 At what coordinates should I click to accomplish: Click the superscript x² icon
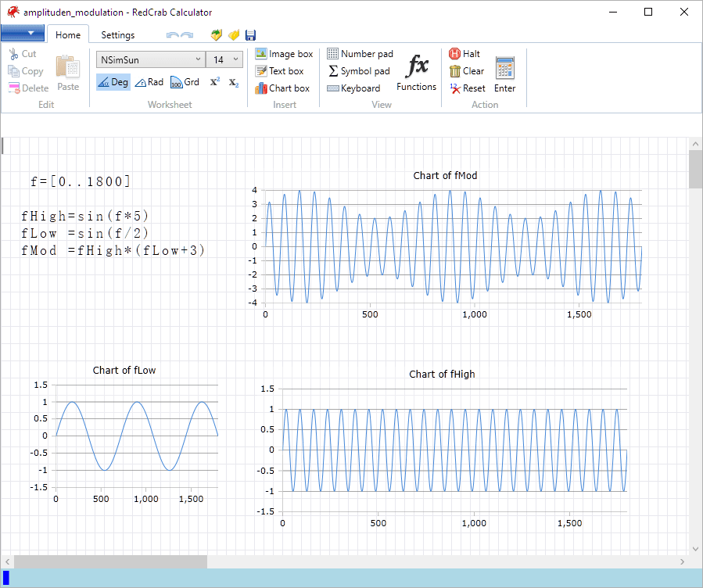pos(215,82)
